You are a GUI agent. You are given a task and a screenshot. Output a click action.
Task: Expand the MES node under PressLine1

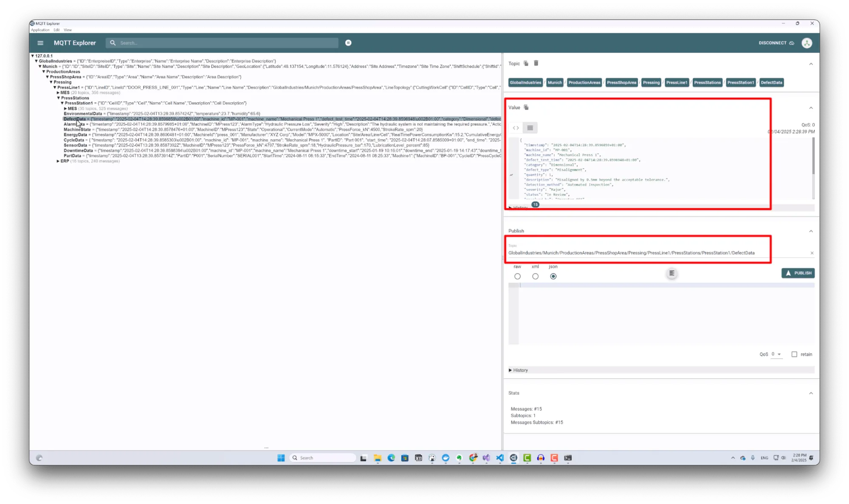(58, 93)
